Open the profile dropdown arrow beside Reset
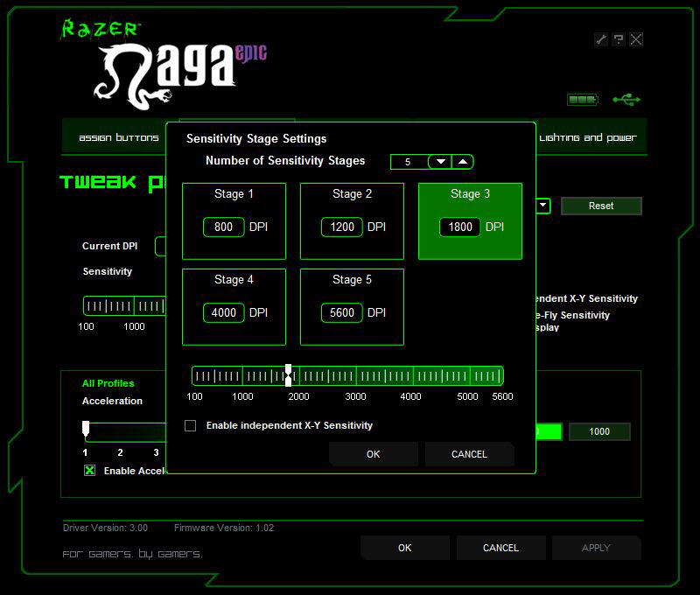The image size is (700, 595). [542, 206]
